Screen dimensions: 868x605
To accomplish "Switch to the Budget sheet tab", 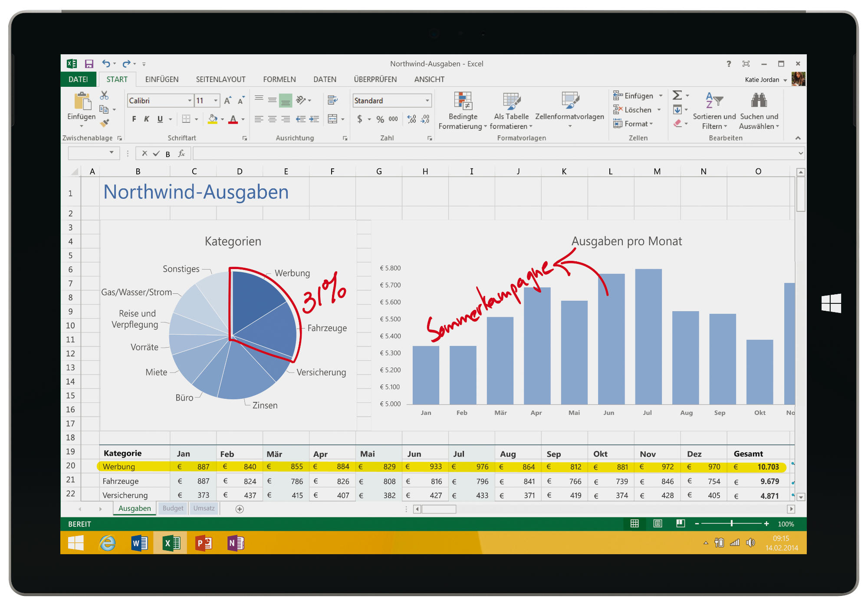I will click(173, 508).
